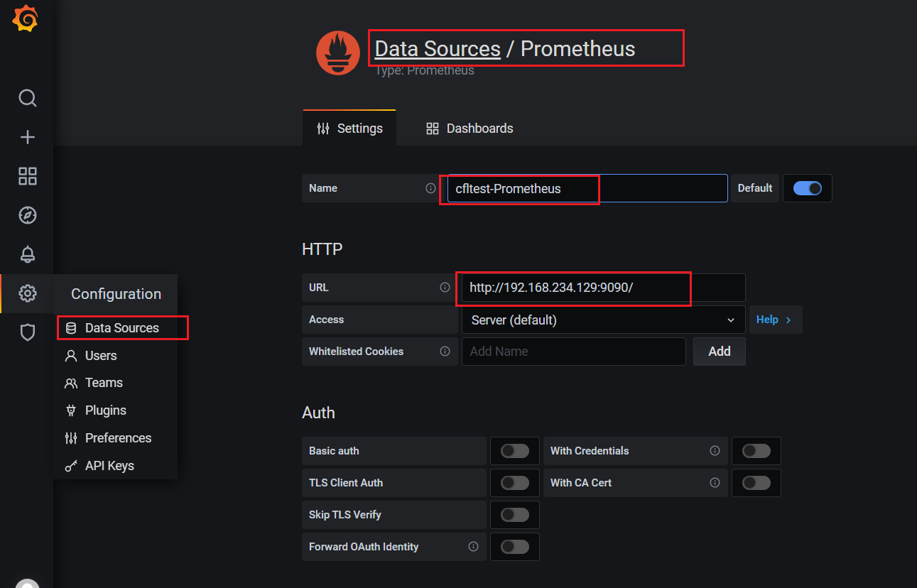Open the Access Server (default) dropdown
917x588 pixels.
pos(602,320)
